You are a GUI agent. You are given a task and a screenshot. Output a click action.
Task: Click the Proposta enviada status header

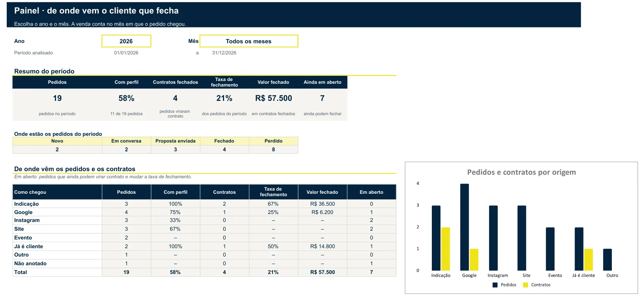(175, 141)
